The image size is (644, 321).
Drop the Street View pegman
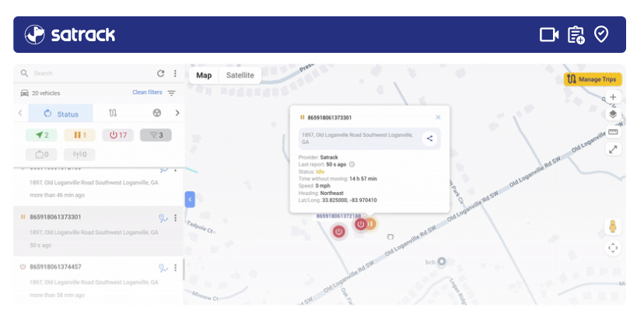613,227
